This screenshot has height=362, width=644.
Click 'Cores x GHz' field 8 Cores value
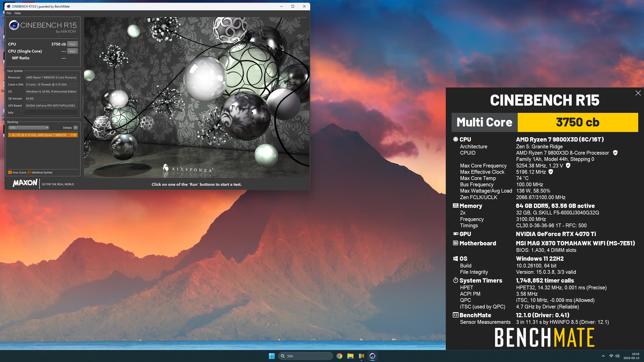[51, 84]
